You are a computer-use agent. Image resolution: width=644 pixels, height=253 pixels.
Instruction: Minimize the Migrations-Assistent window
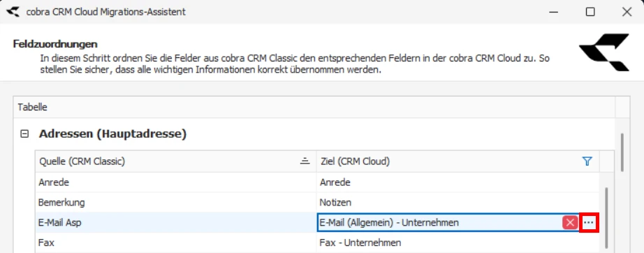[553, 12]
